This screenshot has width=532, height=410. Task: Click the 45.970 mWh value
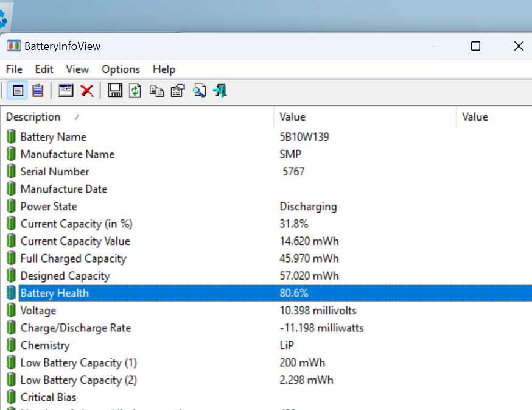coord(309,258)
